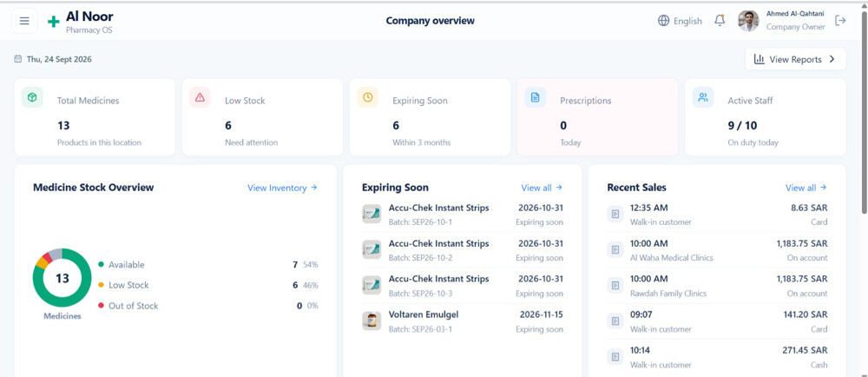Click the globe language icon
This screenshot has width=868, height=377.
[663, 21]
